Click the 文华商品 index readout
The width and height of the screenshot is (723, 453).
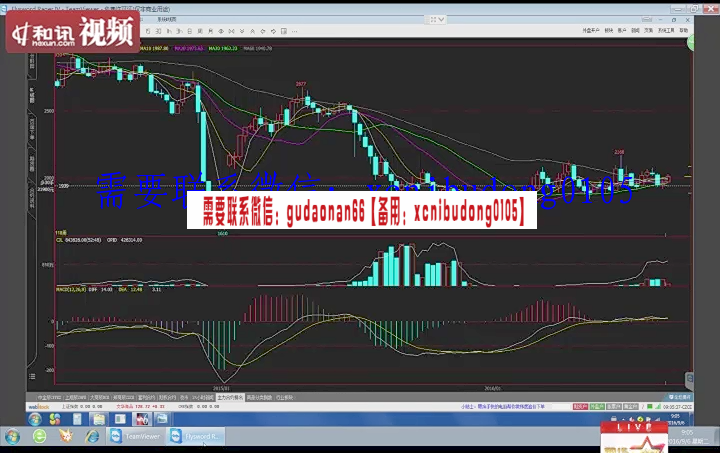(140, 407)
